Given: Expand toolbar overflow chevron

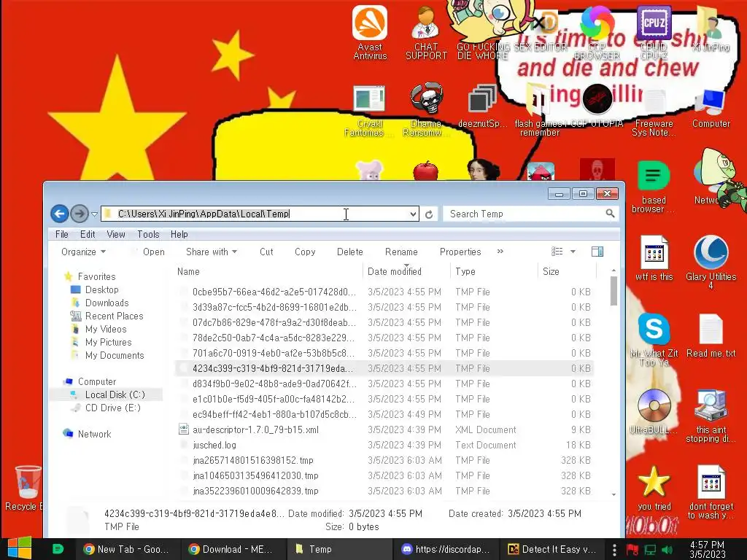Looking at the screenshot, I should 500,252.
